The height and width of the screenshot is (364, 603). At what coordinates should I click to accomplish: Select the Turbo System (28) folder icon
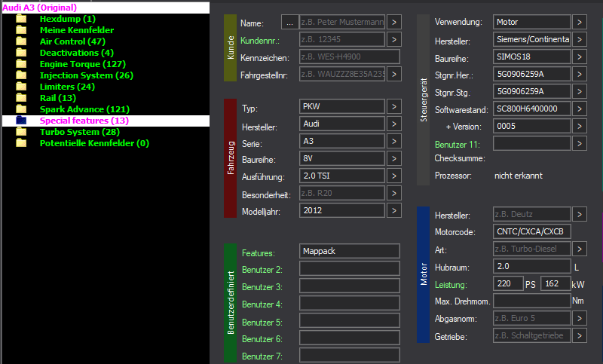[22, 132]
